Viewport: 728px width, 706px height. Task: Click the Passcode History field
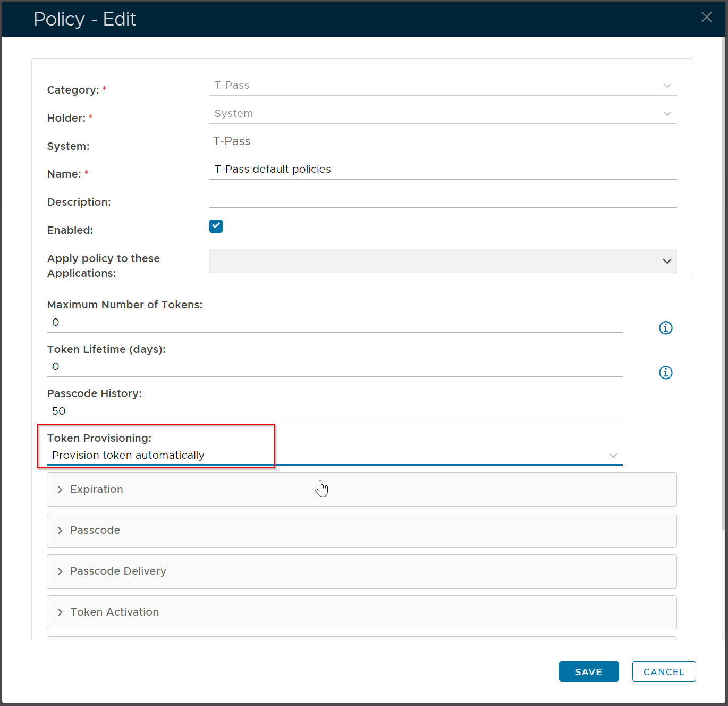tap(334, 411)
